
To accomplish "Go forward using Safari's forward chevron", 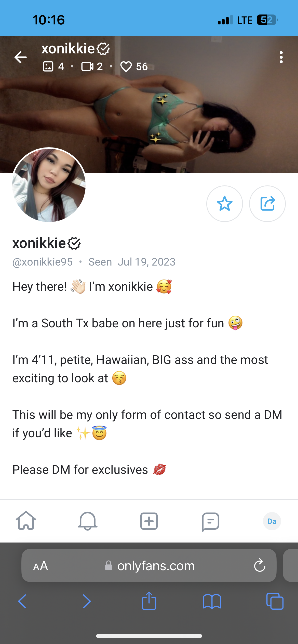I will pyautogui.click(x=87, y=601).
